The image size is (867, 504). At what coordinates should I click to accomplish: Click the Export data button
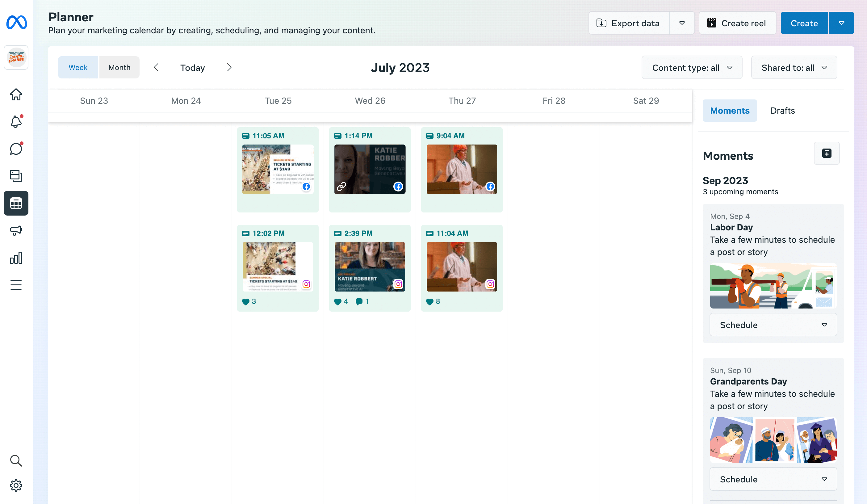629,23
